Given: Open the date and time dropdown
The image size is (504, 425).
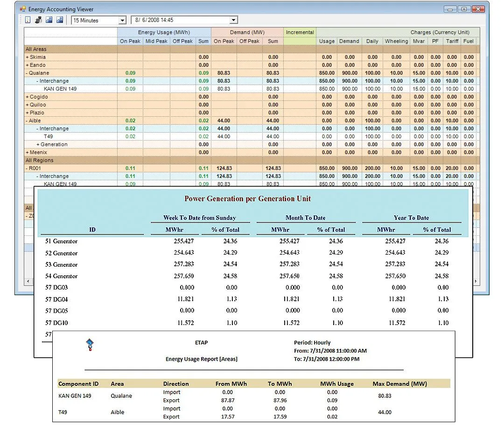Looking at the screenshot, I should tap(234, 21).
